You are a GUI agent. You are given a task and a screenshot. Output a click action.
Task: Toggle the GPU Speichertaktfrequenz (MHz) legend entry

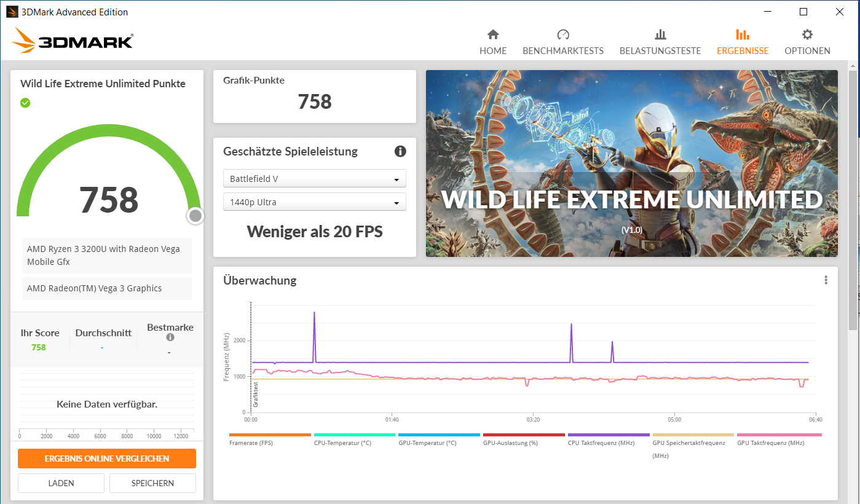coord(693,445)
